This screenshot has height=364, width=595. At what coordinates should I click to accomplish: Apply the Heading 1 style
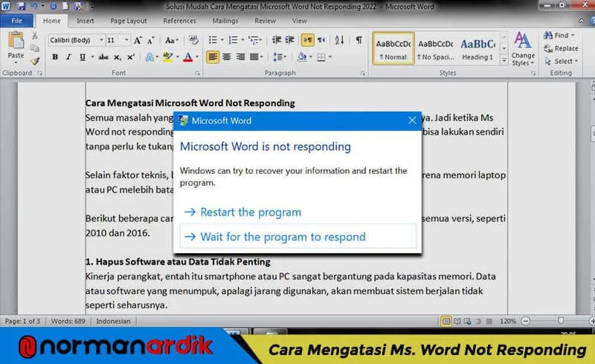click(x=477, y=49)
